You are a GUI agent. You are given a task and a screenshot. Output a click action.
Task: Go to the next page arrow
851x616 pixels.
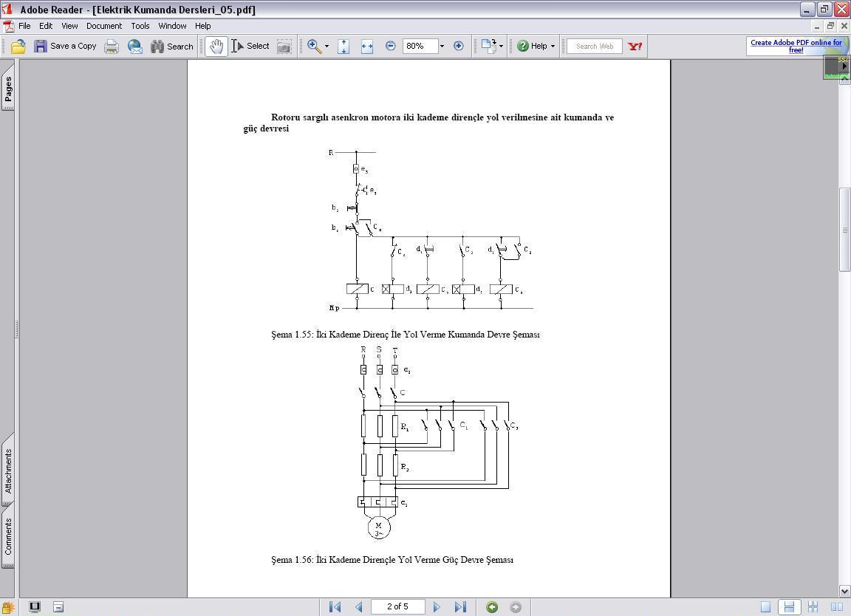437,607
